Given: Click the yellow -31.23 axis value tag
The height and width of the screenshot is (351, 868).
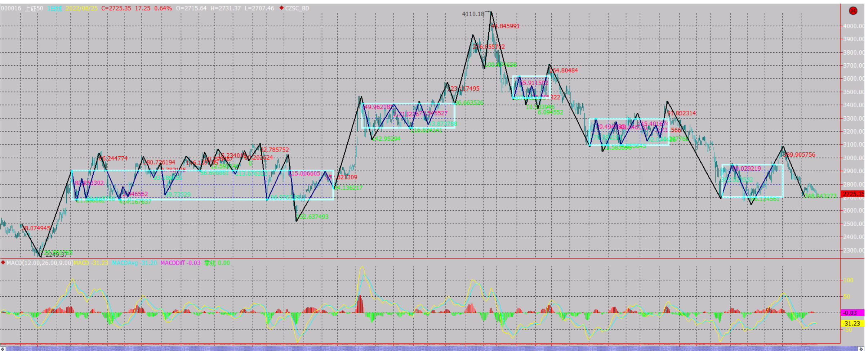Looking at the screenshot, I should point(852,323).
